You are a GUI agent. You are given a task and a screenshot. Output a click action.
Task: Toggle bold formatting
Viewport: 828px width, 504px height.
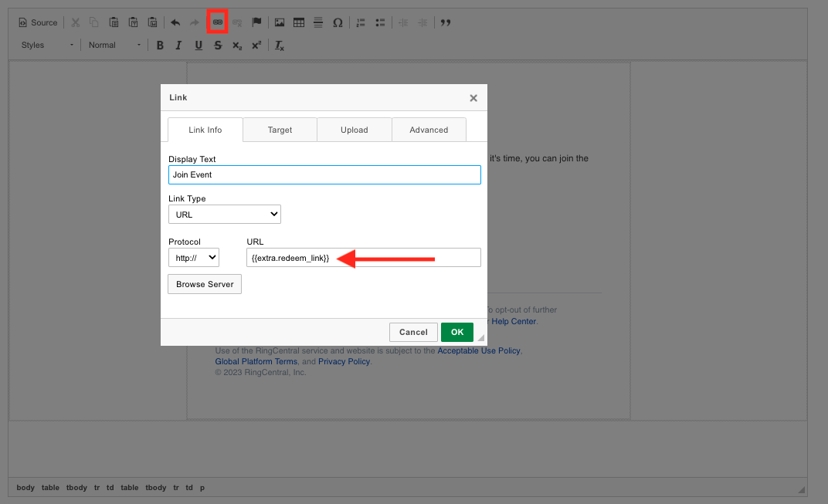coord(160,46)
